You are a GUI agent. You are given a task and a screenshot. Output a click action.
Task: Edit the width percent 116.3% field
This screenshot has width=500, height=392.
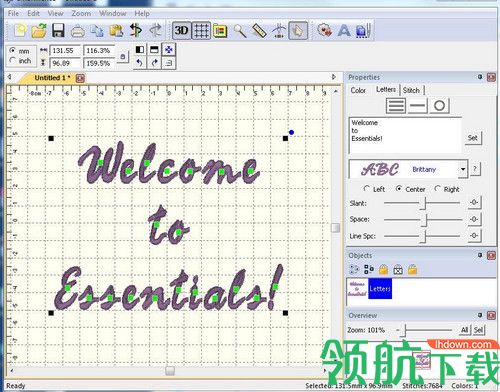click(x=99, y=51)
